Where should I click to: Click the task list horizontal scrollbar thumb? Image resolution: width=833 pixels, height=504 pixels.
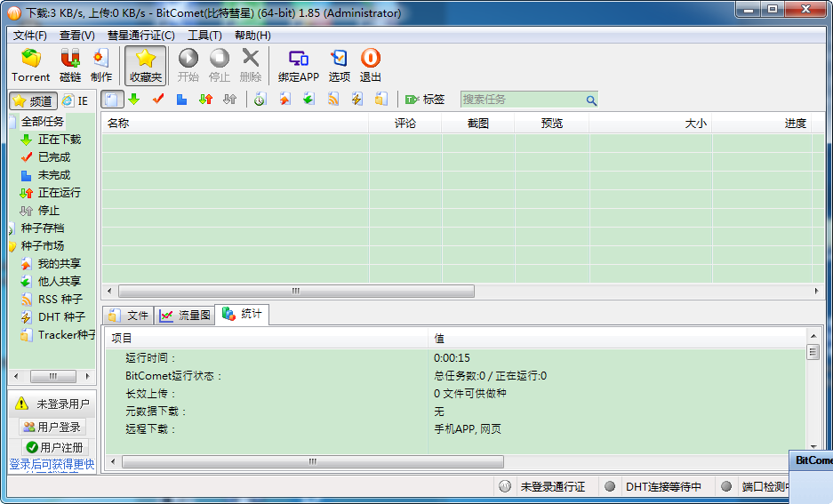tap(296, 291)
